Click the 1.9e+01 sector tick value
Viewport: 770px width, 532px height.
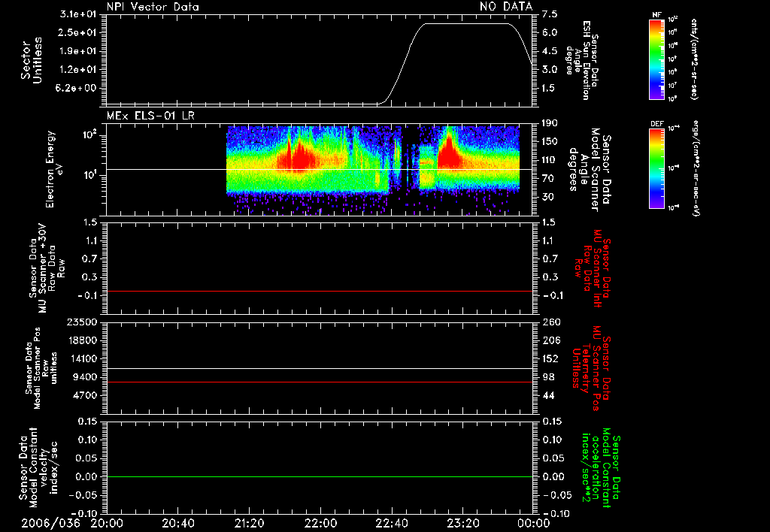77,51
